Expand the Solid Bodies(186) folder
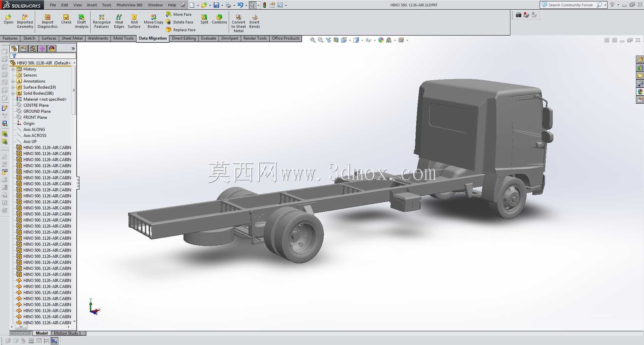This screenshot has width=644, height=345. click(x=13, y=93)
